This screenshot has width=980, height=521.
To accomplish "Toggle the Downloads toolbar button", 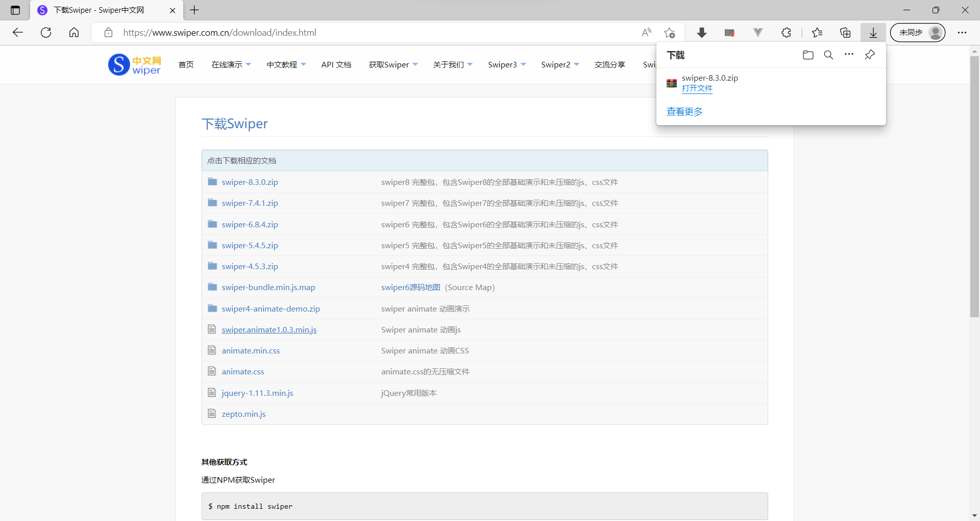I will click(x=873, y=33).
